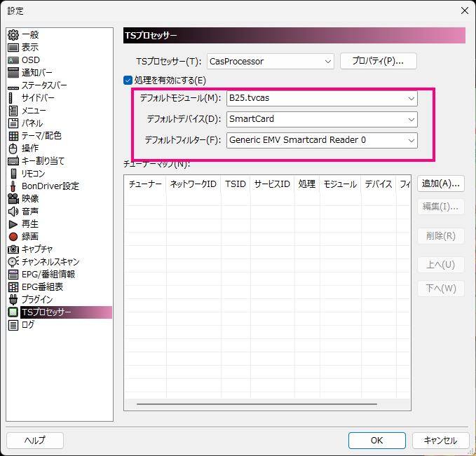Click the サイドバー icon
Screen dimensions: 476x456
click(11, 98)
